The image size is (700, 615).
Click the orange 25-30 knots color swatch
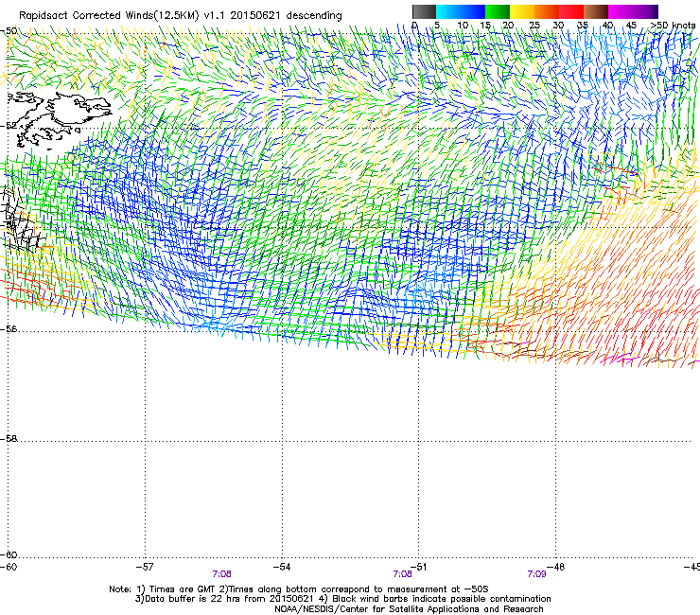[x=547, y=11]
